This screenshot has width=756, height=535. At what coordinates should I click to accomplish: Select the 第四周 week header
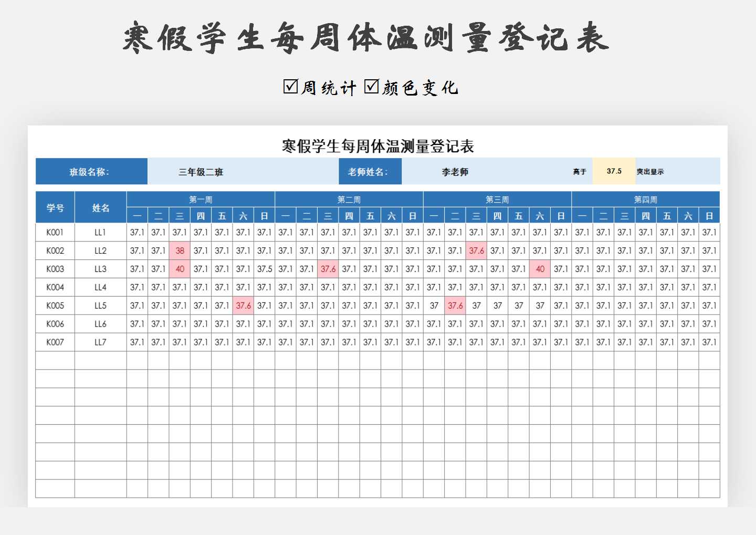pyautogui.click(x=645, y=199)
